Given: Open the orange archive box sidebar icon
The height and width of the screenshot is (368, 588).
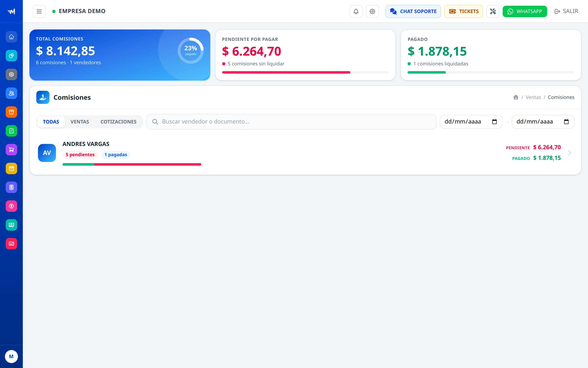Looking at the screenshot, I should [x=11, y=112].
